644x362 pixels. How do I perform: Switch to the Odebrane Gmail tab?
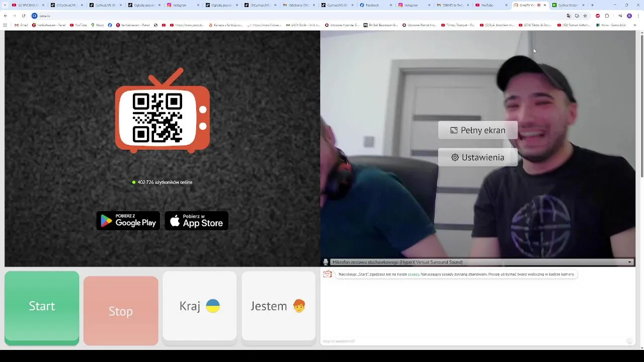tap(299, 5)
